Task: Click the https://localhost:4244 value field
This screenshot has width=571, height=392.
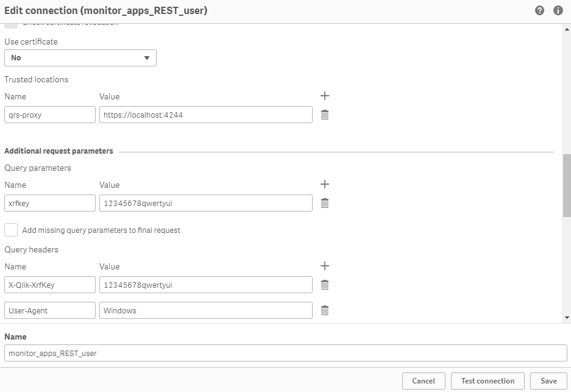Action: point(206,115)
